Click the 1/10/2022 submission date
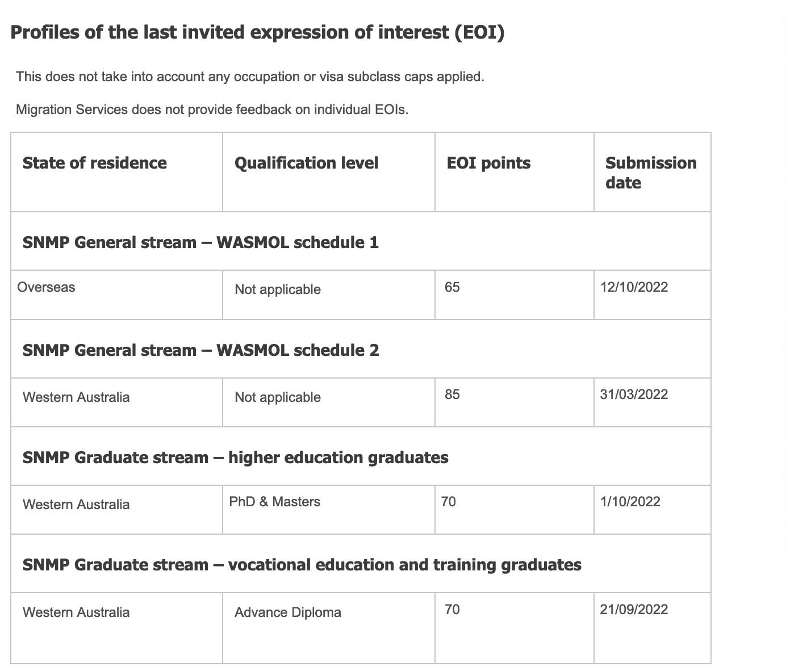This screenshot has width=786, height=672. [630, 502]
